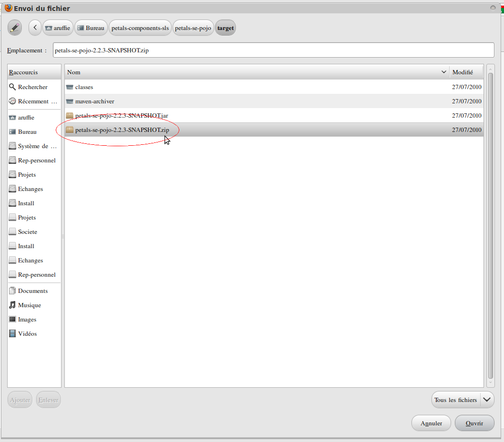Open Bureau in path bar

point(91,28)
